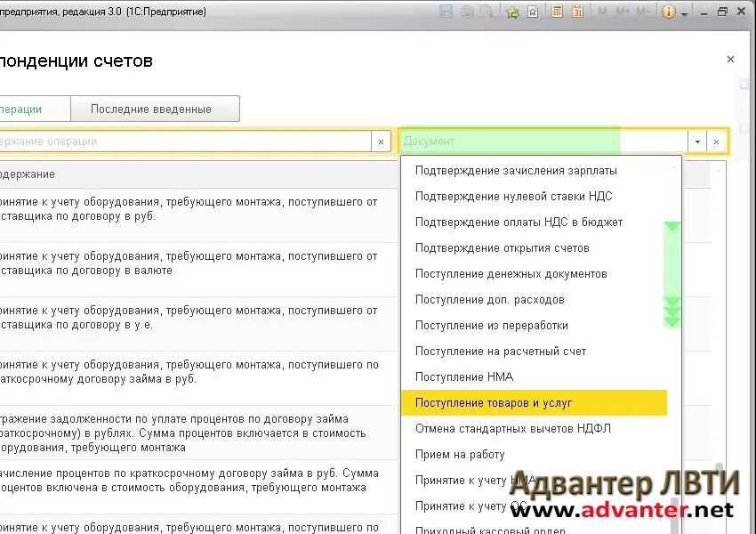This screenshot has height=534, width=756.
Task: Select Поступление товаров и услуг from list
Action: [x=498, y=402]
